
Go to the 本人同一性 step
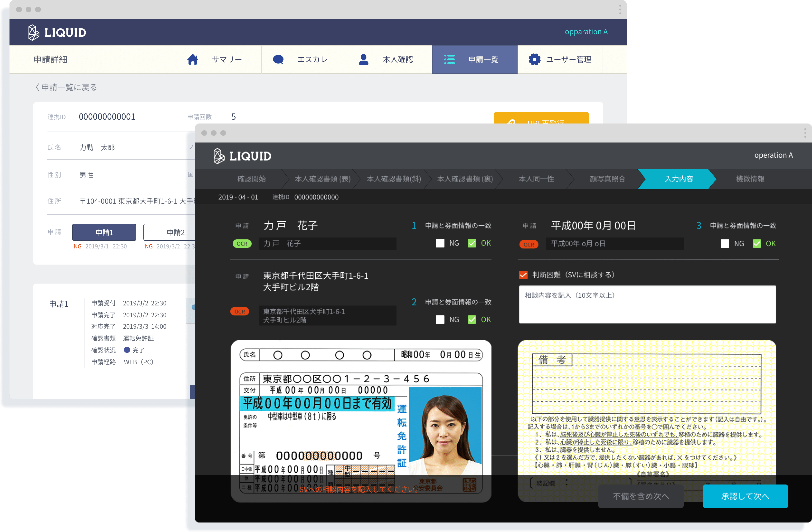point(536,179)
